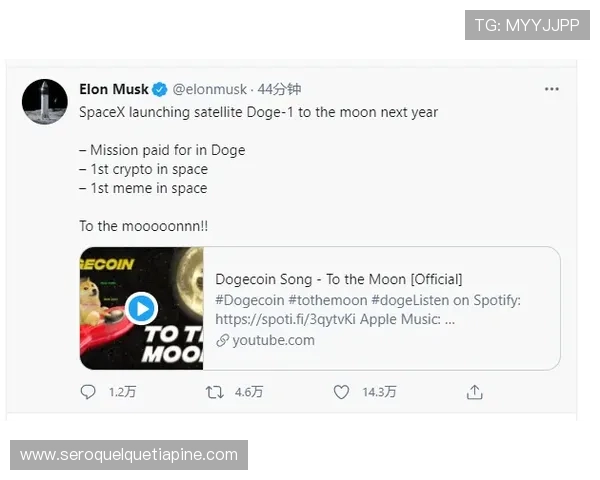
Task: Play the Dogecoin Song video
Action: click(x=141, y=307)
